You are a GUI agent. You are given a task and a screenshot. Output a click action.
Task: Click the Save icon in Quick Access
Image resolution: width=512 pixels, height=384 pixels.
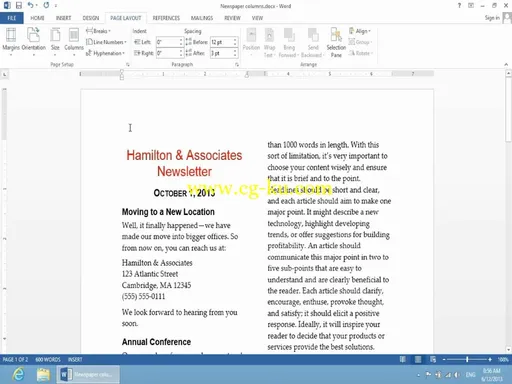click(19, 5)
